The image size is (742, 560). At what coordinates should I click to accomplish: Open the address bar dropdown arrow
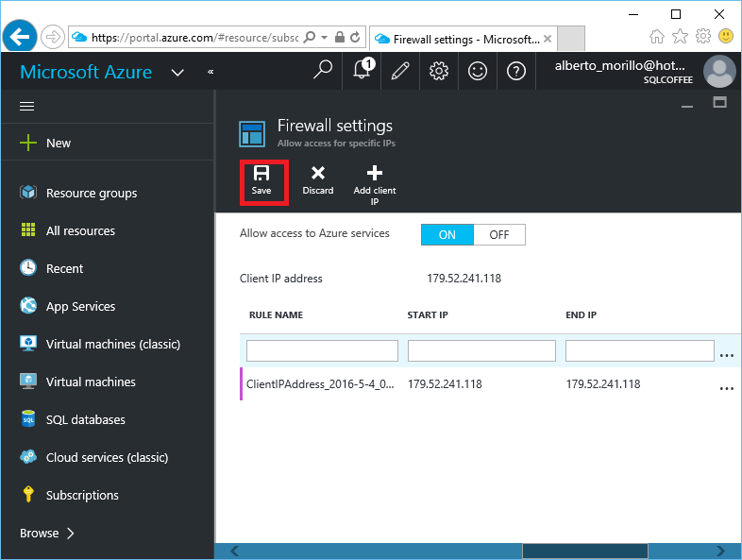coord(324,37)
